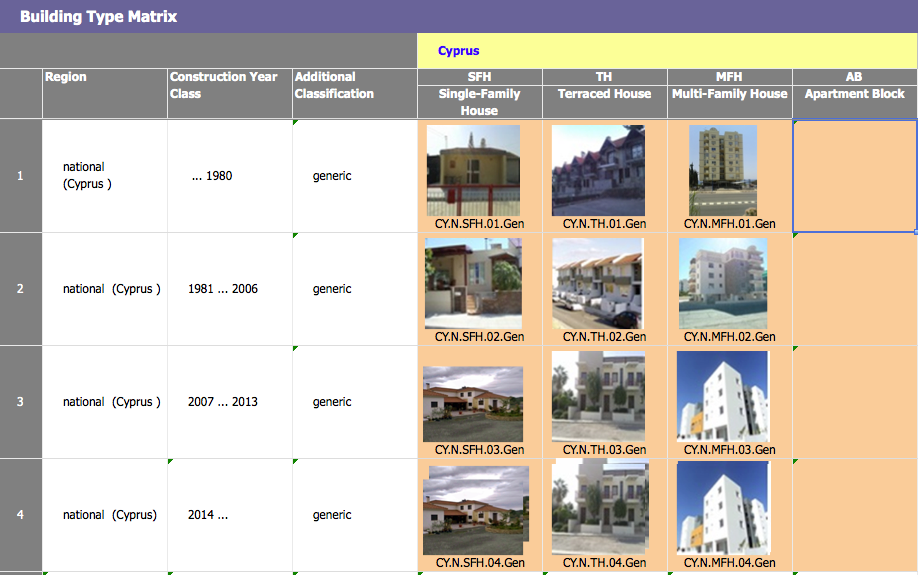Open the CY.N.MFH.01.Gen building photo
This screenshot has width=918, height=575.
click(722, 170)
